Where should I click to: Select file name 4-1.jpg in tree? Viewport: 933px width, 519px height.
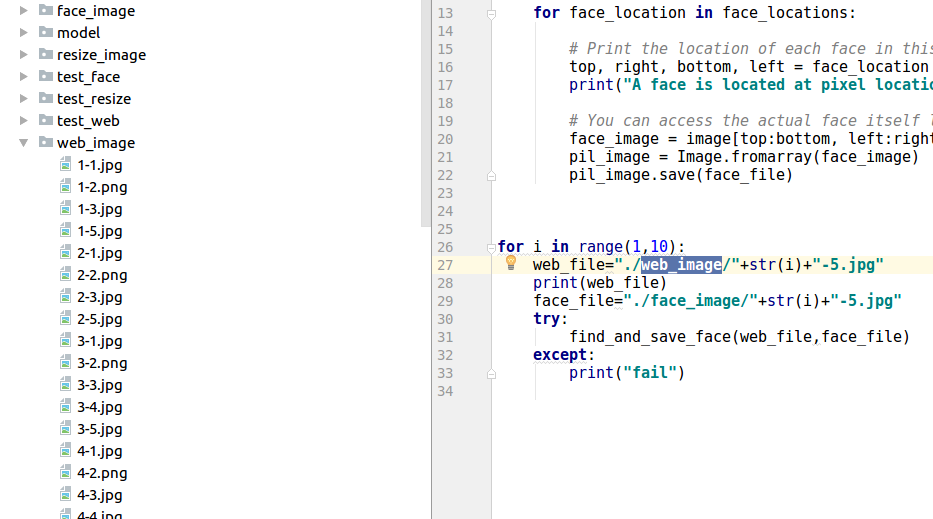pos(99,452)
